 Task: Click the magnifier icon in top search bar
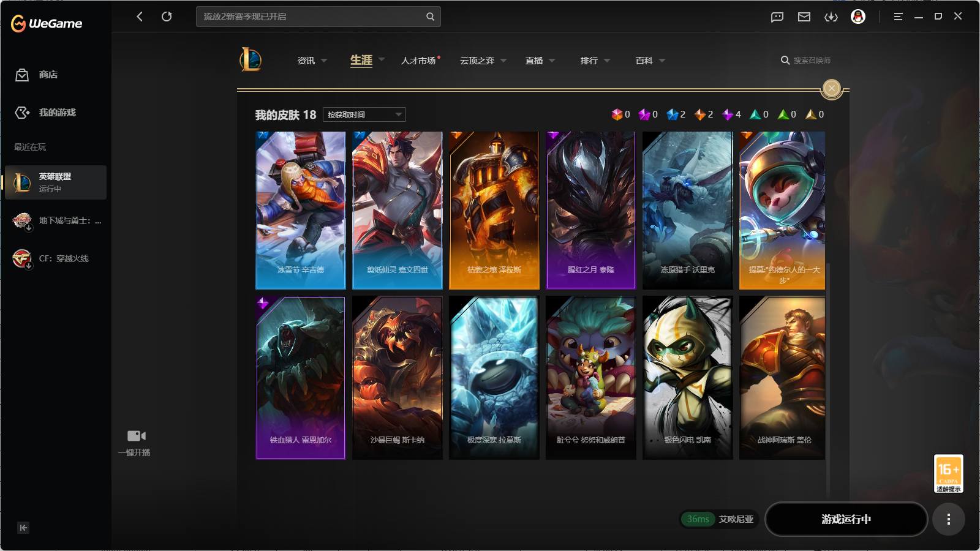pyautogui.click(x=430, y=17)
